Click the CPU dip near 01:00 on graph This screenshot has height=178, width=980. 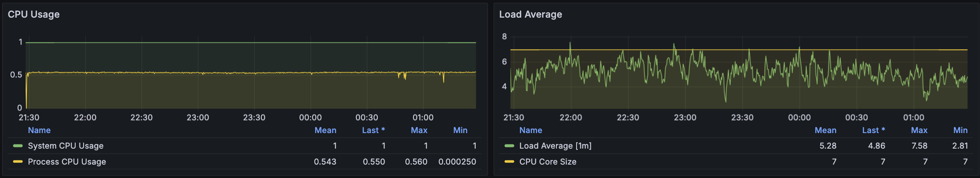[x=443, y=78]
